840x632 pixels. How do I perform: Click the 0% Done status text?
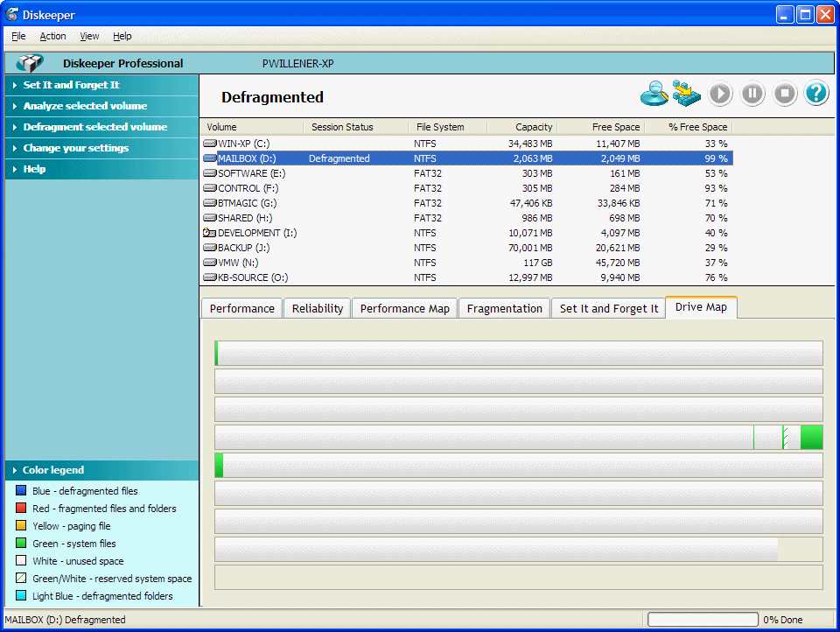pyautogui.click(x=782, y=620)
